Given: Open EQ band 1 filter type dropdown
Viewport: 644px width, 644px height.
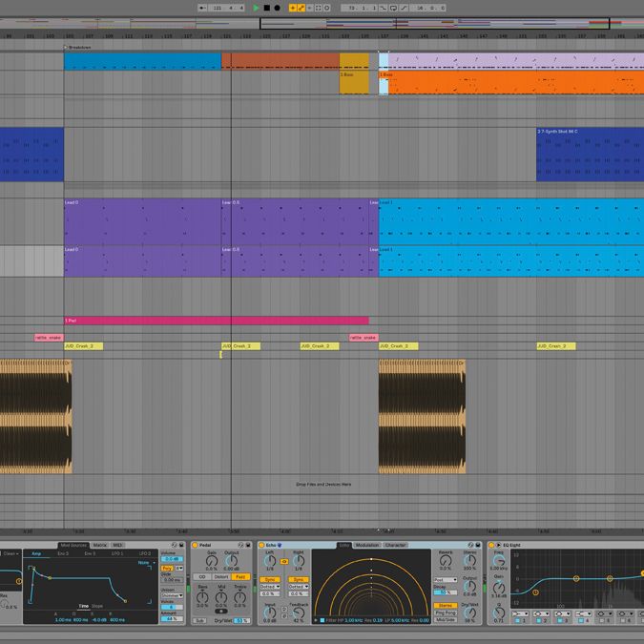Looking at the screenshot, I should tap(520, 613).
